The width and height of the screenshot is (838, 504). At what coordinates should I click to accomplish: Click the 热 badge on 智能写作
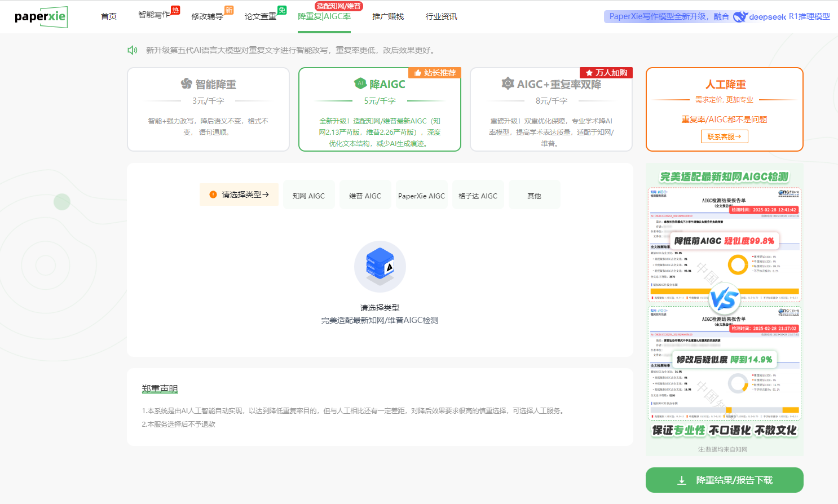[175, 10]
